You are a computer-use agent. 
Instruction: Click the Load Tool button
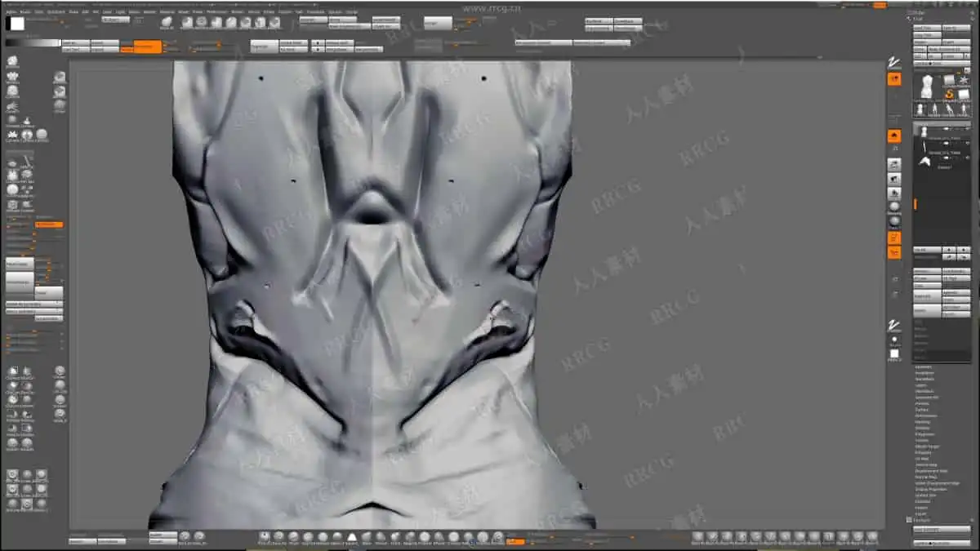click(x=927, y=28)
